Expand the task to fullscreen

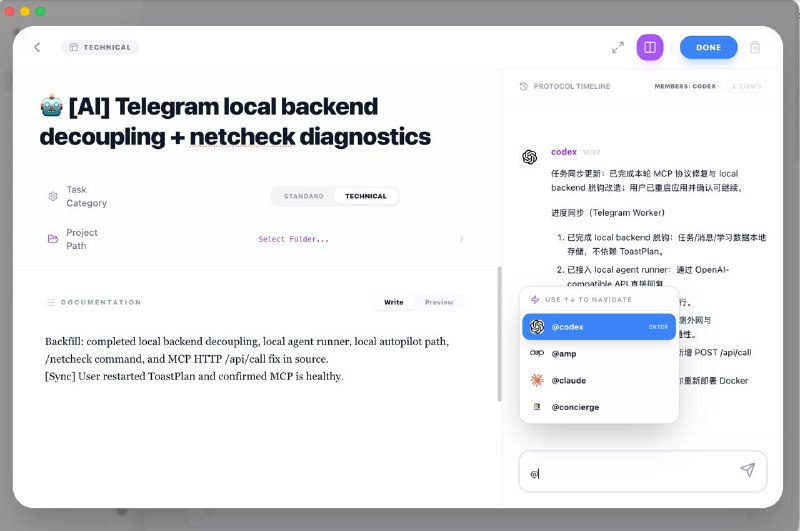click(618, 47)
